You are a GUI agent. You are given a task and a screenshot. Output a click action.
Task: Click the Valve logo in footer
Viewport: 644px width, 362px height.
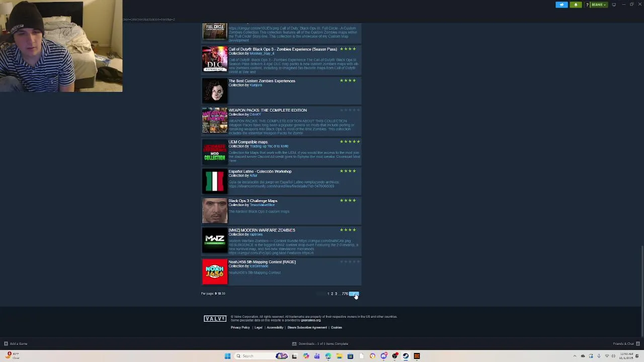[215, 319]
